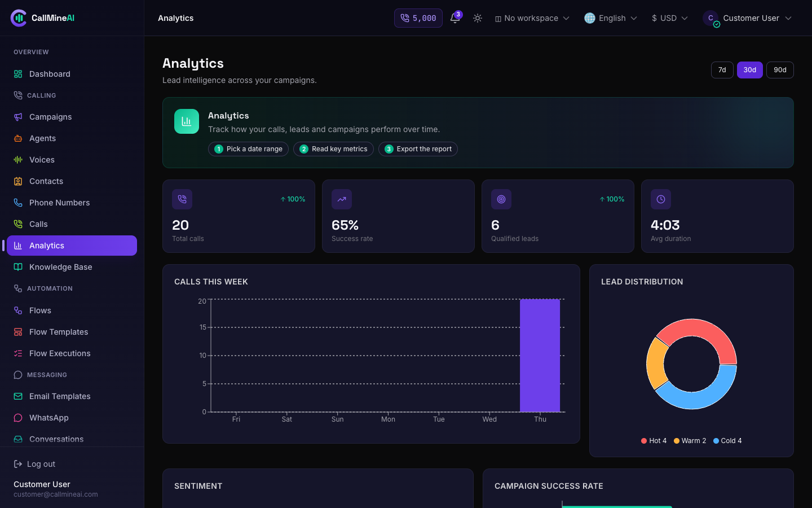Click the Phone Numbers handset icon

pyautogui.click(x=18, y=203)
